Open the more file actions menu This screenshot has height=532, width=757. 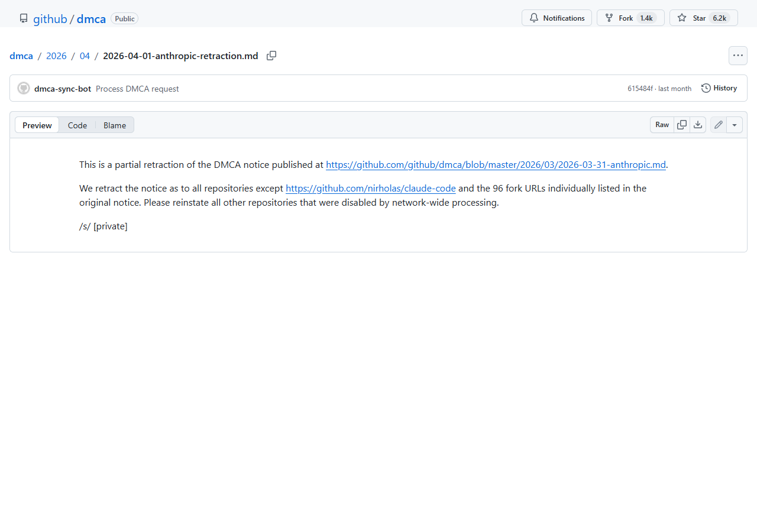tap(738, 56)
